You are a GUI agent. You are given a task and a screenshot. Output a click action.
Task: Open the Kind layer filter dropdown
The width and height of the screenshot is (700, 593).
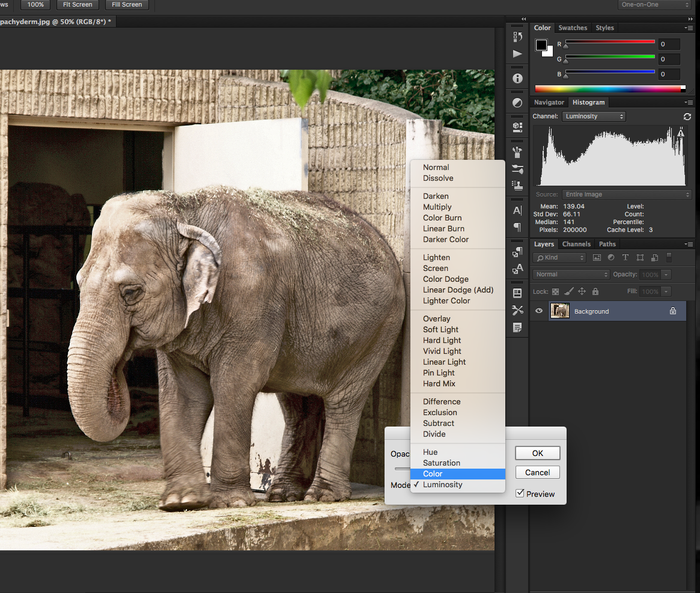(558, 258)
